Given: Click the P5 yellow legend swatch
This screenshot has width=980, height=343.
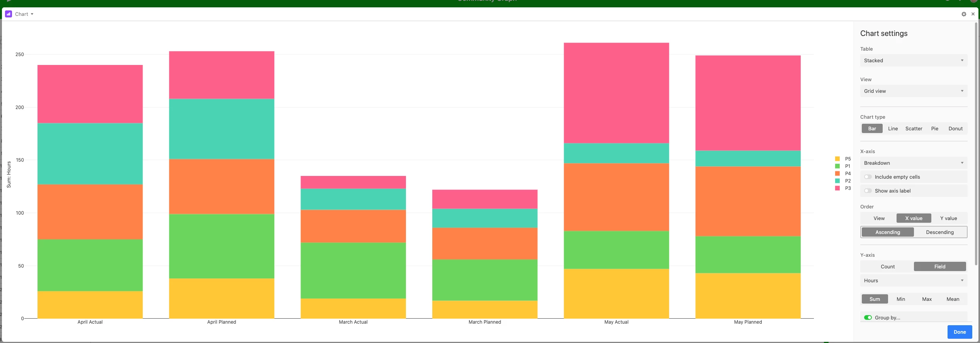Looking at the screenshot, I should 837,159.
